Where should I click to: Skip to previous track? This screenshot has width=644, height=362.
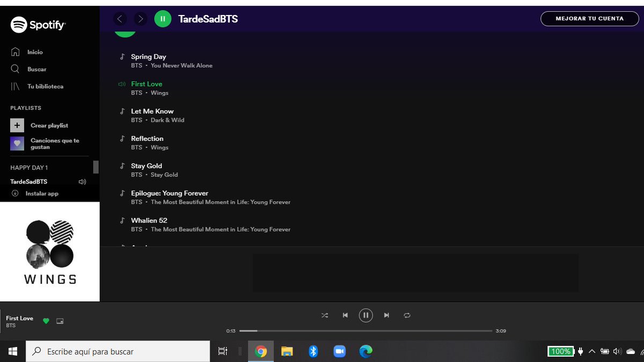[345, 315]
